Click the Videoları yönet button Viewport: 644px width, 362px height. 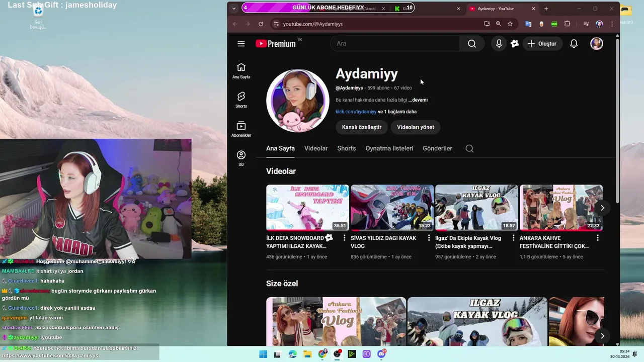point(416,127)
